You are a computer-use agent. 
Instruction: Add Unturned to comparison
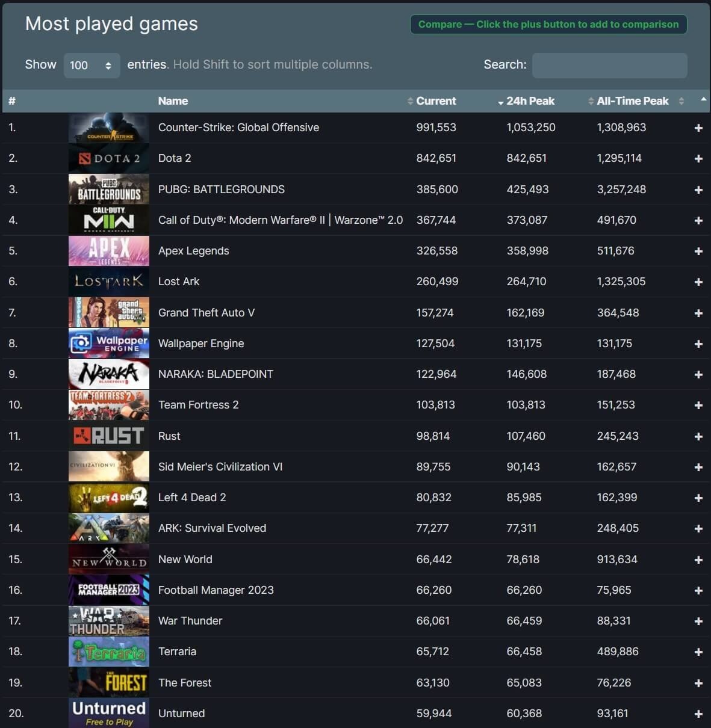[x=698, y=714]
